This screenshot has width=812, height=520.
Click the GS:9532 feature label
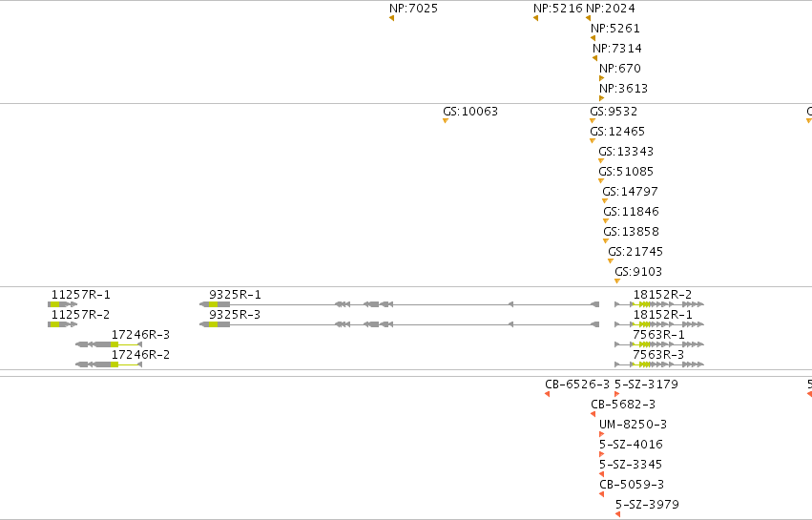(x=614, y=112)
